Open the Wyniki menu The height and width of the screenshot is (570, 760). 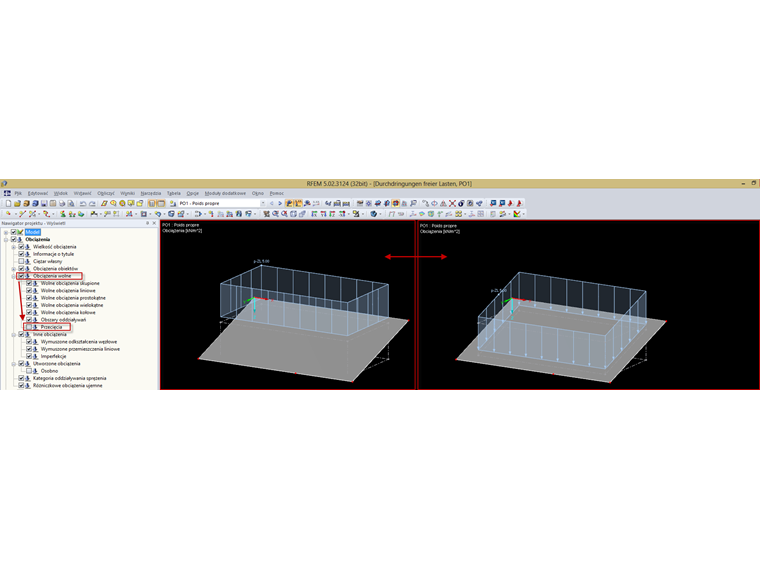127,193
